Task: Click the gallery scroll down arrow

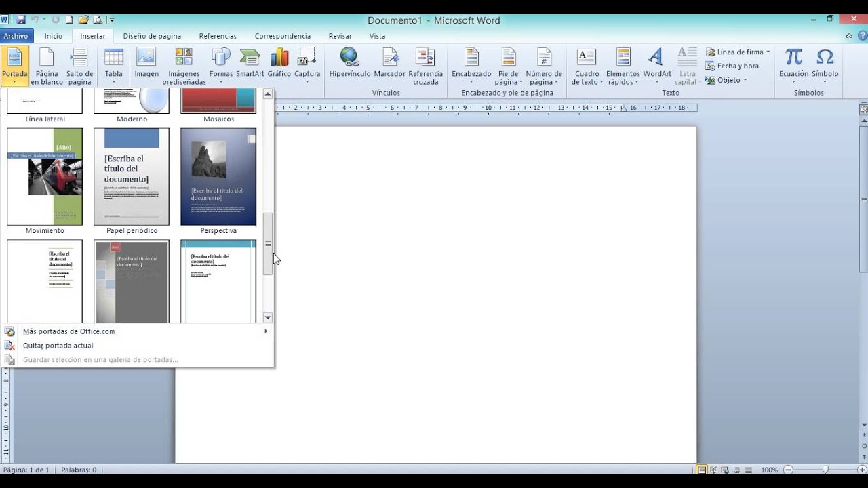Action: point(268,318)
